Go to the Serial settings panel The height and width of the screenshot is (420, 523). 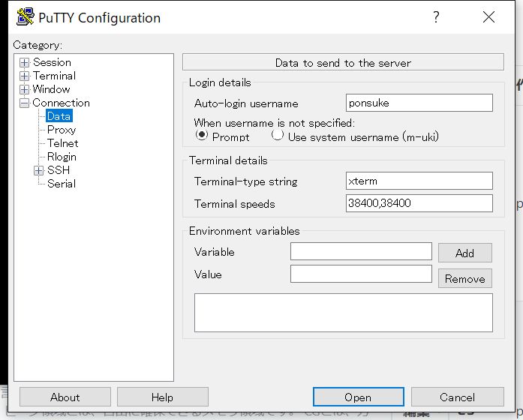(62, 184)
